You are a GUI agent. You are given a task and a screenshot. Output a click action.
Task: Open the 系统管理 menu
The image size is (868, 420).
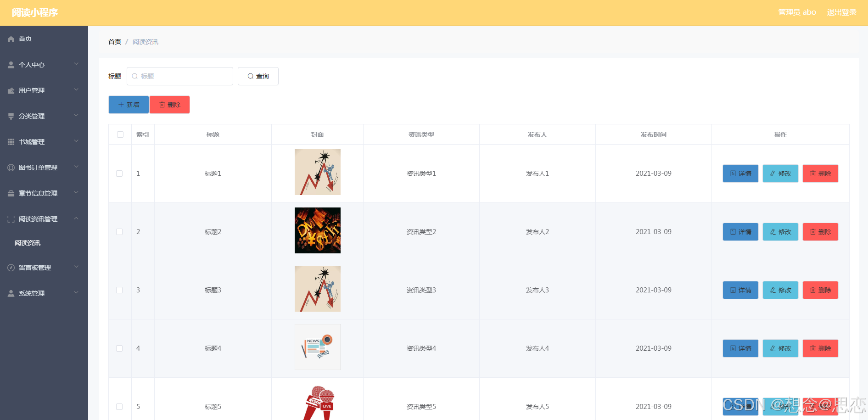pos(44,293)
